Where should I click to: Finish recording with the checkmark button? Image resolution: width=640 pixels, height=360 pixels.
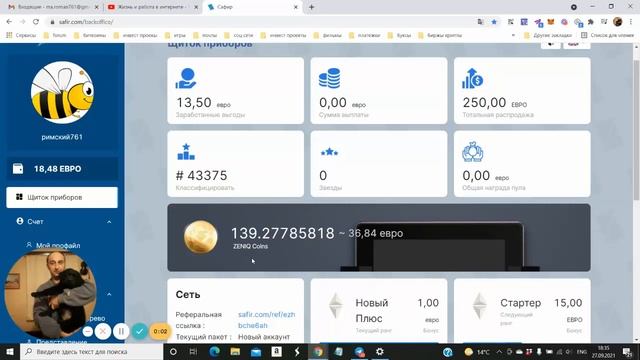140,331
